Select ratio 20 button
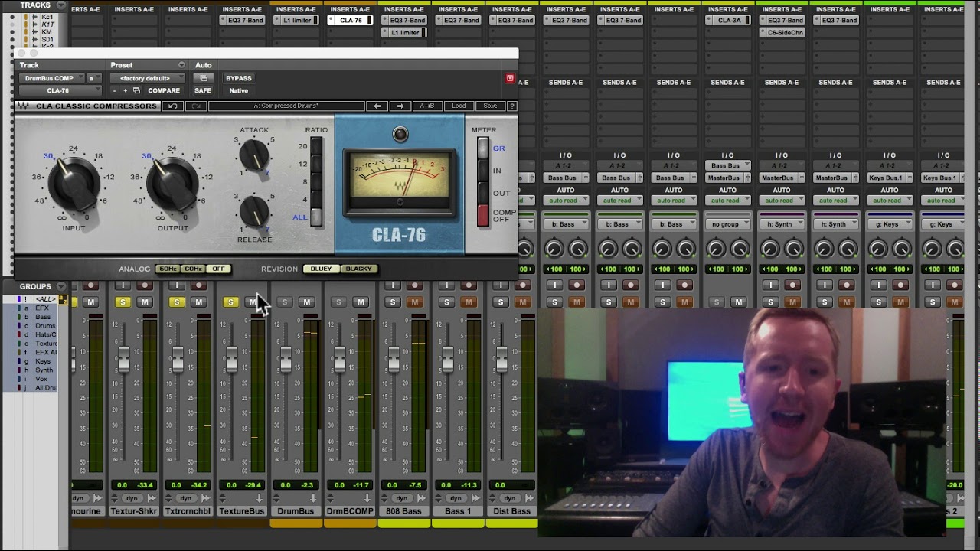 pos(315,147)
